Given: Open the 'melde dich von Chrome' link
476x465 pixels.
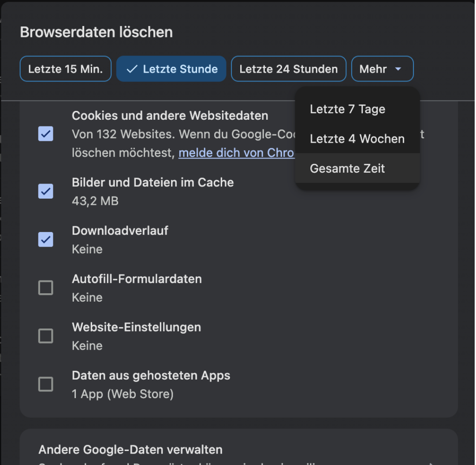Looking at the screenshot, I should 236,153.
